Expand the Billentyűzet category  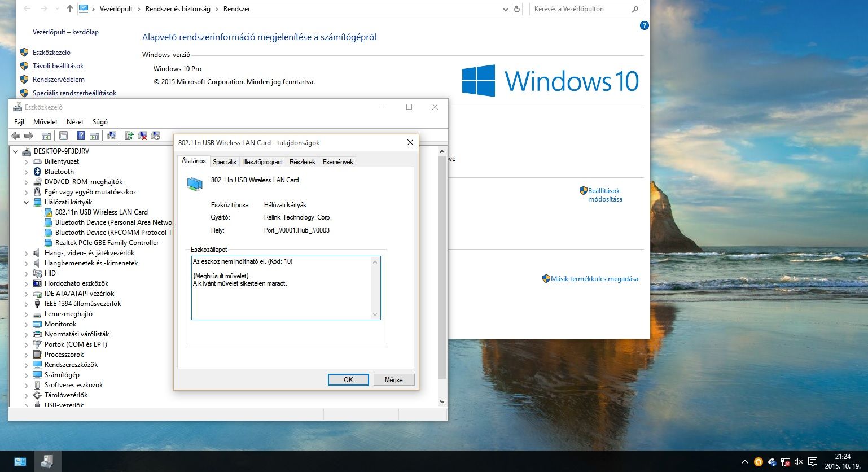tap(26, 161)
